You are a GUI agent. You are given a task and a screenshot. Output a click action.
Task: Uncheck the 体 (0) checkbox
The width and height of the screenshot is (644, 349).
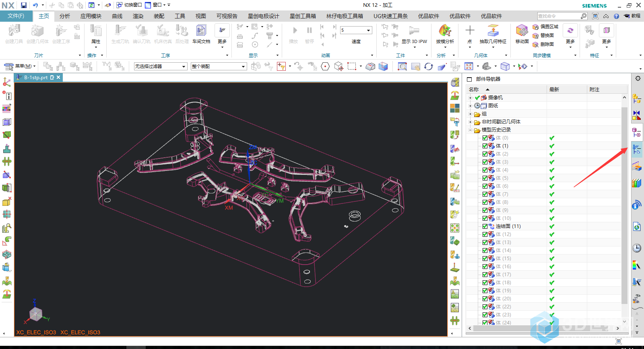pyautogui.click(x=485, y=138)
